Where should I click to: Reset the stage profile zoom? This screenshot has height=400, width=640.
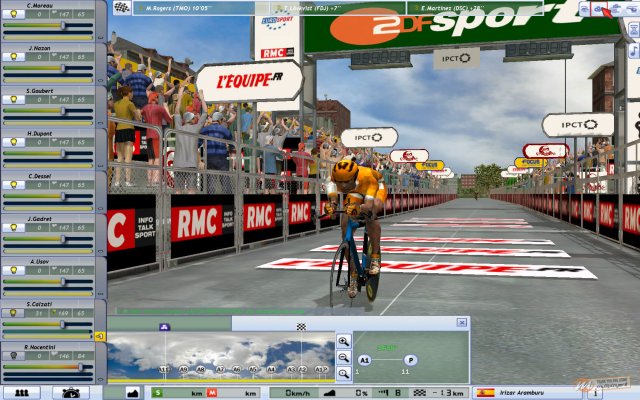(x=344, y=373)
